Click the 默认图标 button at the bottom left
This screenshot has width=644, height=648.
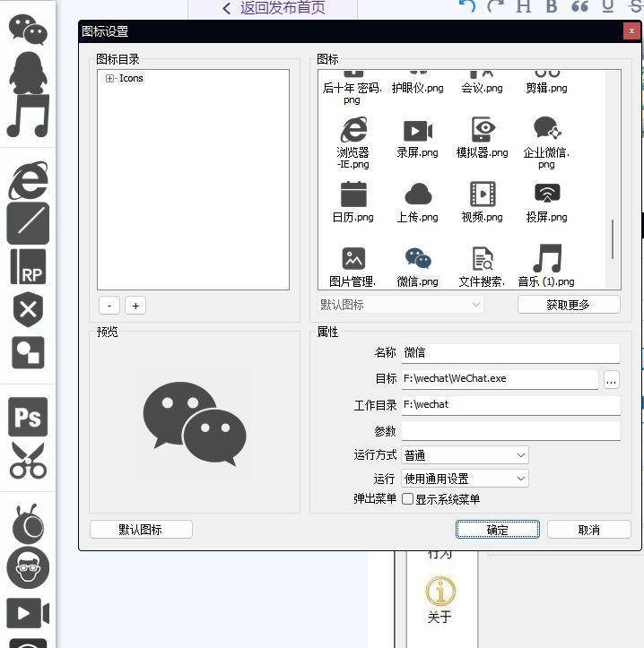(141, 530)
